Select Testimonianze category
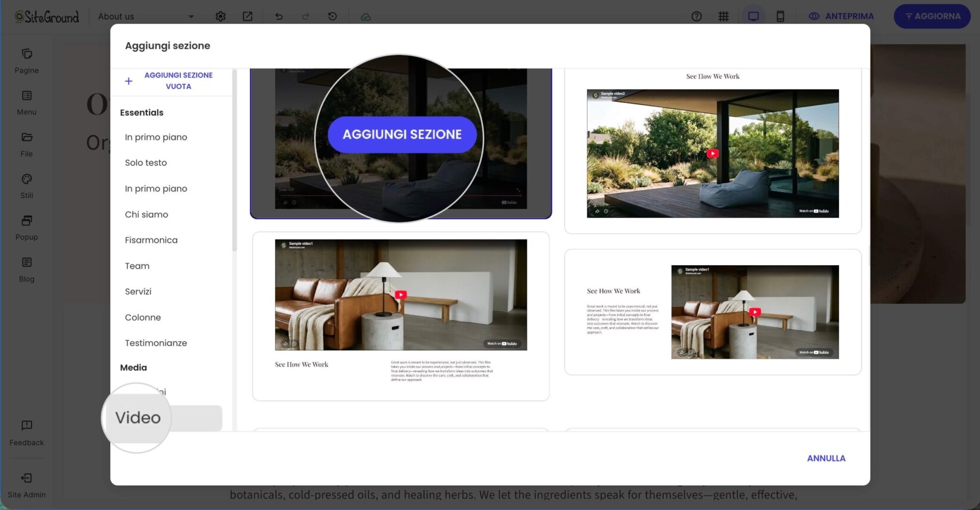Viewport: 980px width, 510px height. coord(156,343)
